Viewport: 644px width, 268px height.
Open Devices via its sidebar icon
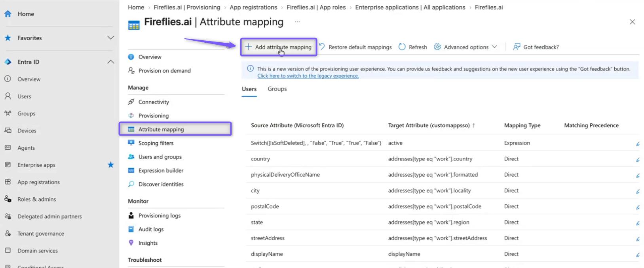pyautogui.click(x=8, y=130)
